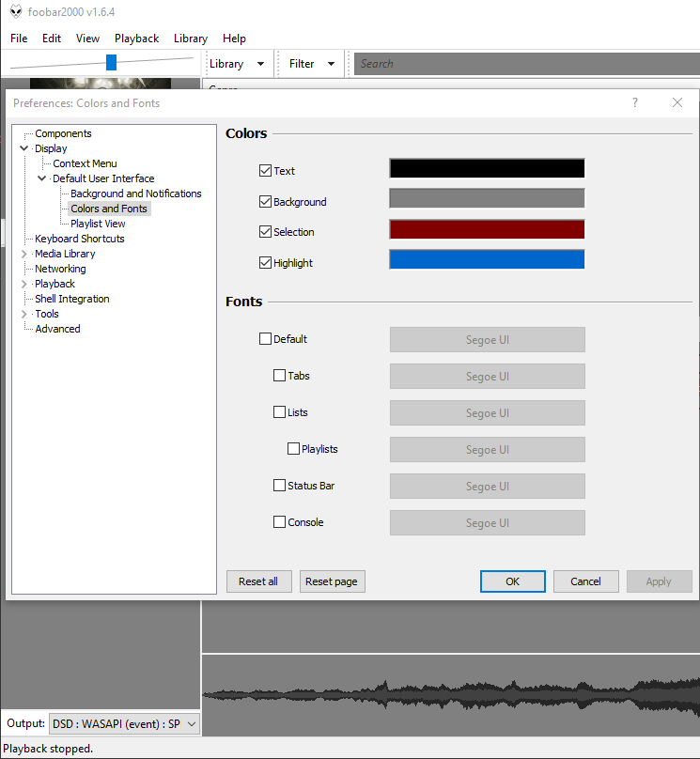Enable the Console font checkbox
Screen dimensions: 700x759
coord(279,522)
